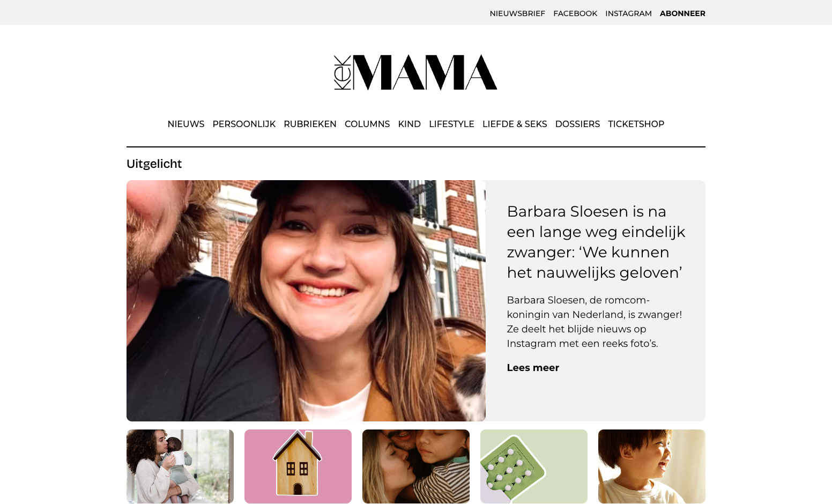Open the pill strip thumbnail article
832x504 pixels.
pyautogui.click(x=534, y=466)
